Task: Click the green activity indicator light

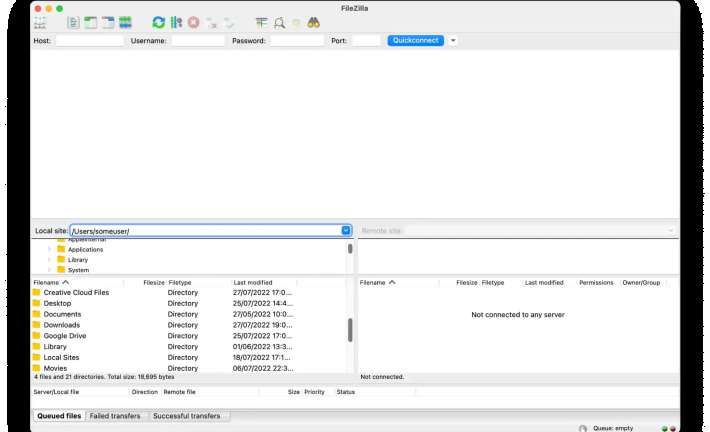Action: 665,428
